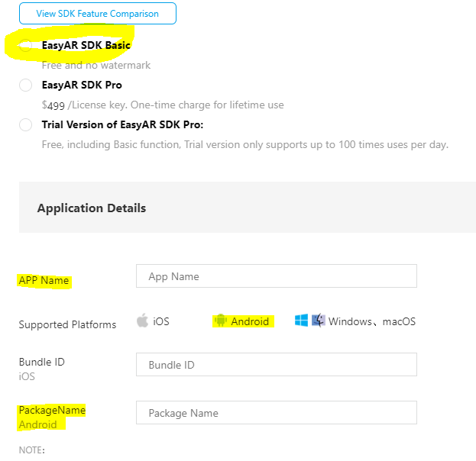Pick the Trial Version of EasyAR SDK Pro radio
The width and height of the screenshot is (476, 461).
click(26, 124)
